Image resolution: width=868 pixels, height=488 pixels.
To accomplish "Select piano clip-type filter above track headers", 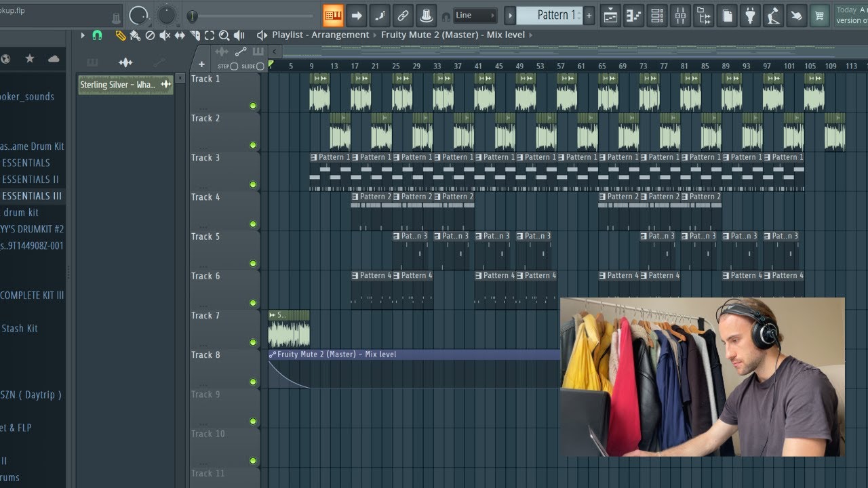I will click(258, 52).
